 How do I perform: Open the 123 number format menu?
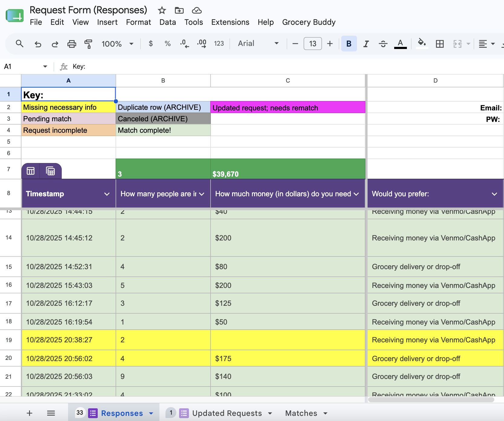tap(219, 44)
